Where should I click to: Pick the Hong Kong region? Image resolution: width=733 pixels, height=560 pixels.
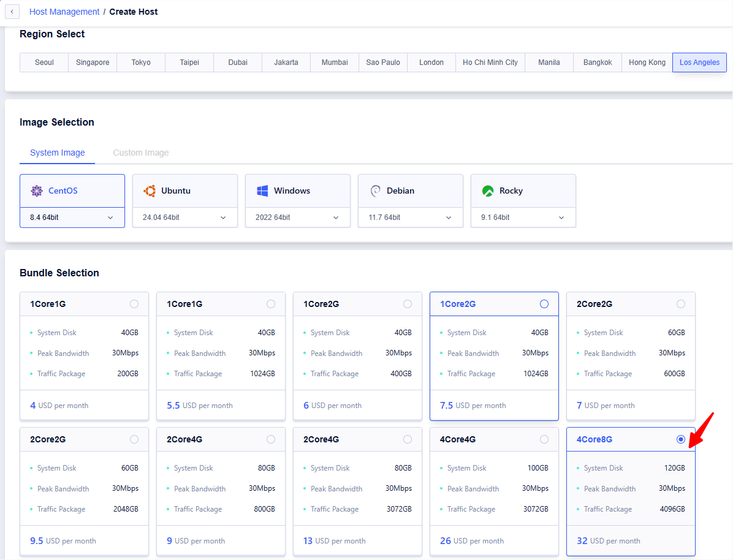647,62
